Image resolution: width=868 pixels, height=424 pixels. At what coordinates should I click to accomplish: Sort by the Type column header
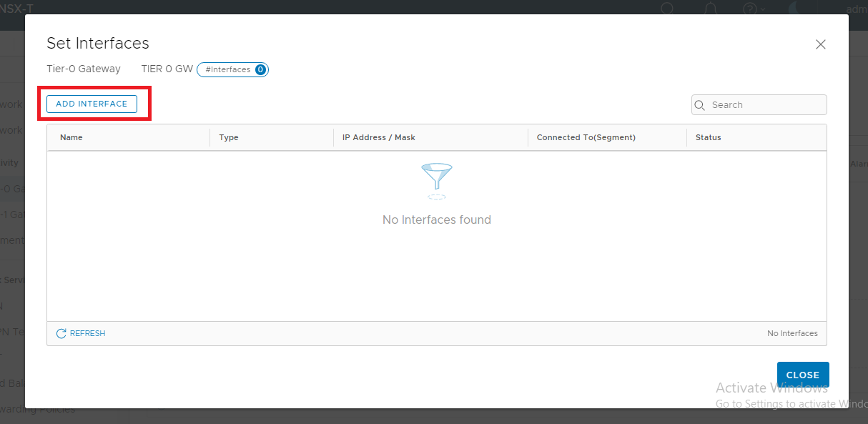pyautogui.click(x=229, y=137)
